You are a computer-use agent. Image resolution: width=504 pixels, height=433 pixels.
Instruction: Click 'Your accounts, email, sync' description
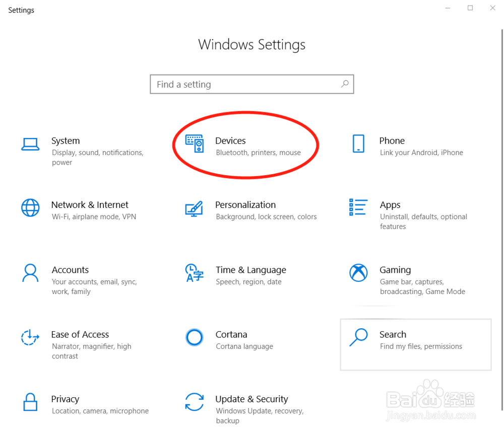click(94, 286)
